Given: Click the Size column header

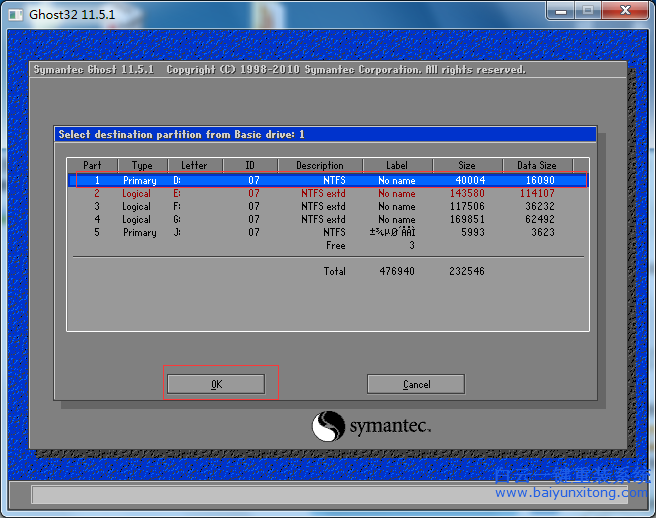Looking at the screenshot, I should [x=467, y=166].
